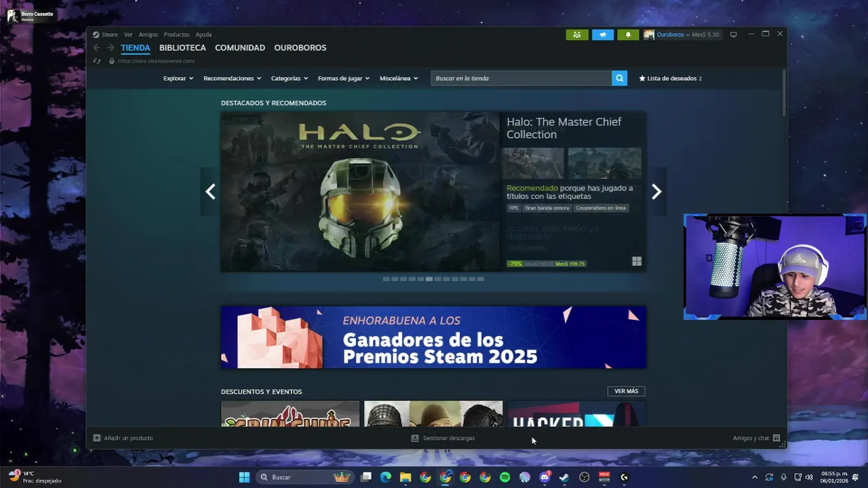
Task: Click the Windows platform icon on Halo capsule
Action: tap(637, 261)
